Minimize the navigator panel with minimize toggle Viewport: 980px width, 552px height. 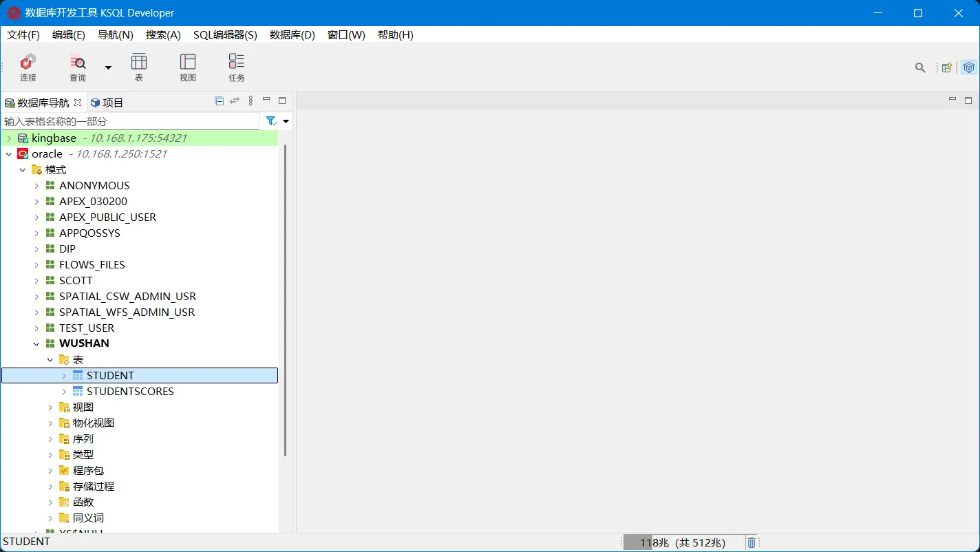[266, 100]
